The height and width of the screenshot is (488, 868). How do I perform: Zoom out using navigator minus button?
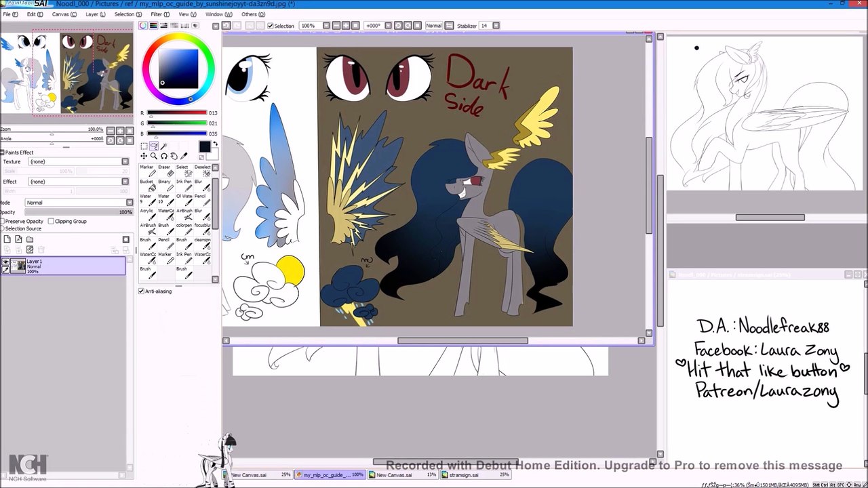click(111, 131)
